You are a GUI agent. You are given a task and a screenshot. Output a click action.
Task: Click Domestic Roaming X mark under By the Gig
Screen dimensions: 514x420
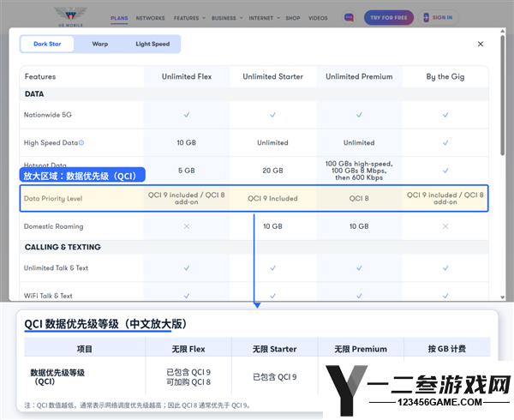pos(445,226)
